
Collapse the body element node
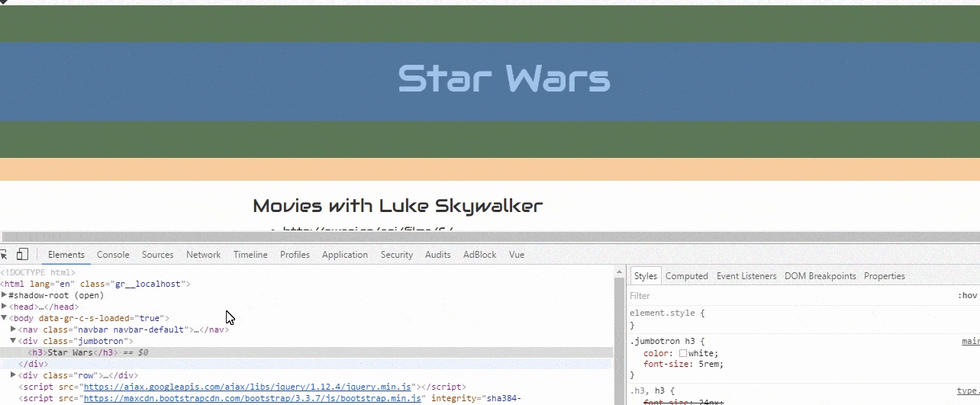(5, 318)
